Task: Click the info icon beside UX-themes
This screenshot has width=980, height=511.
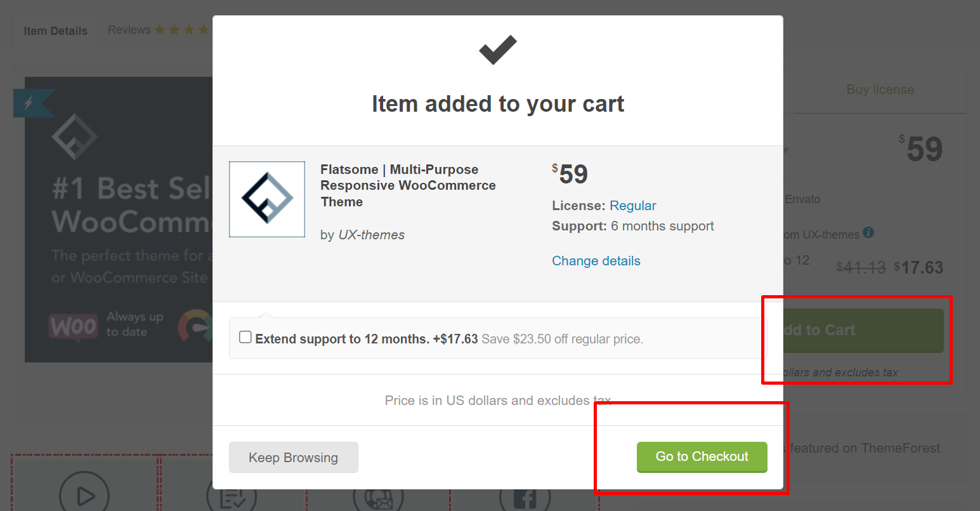Action: [868, 233]
